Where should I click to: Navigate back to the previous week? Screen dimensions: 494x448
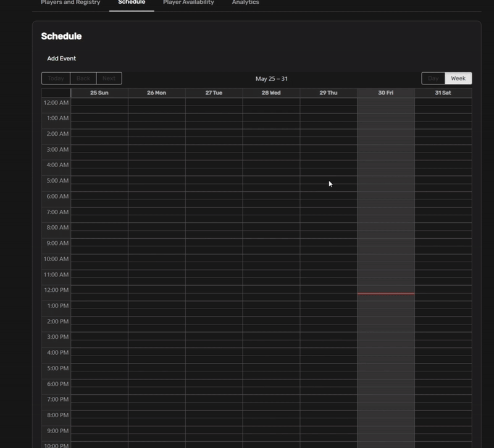click(83, 78)
